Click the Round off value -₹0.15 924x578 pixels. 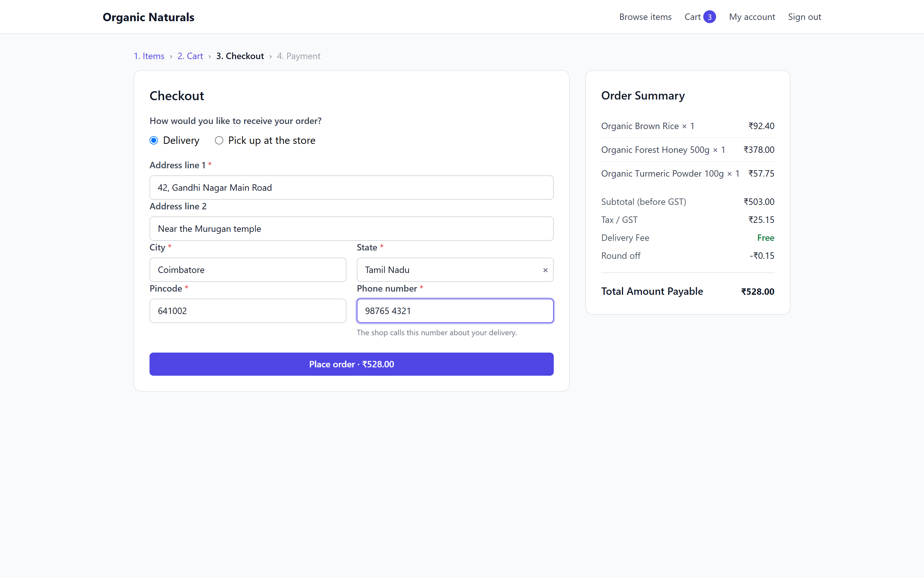762,255
